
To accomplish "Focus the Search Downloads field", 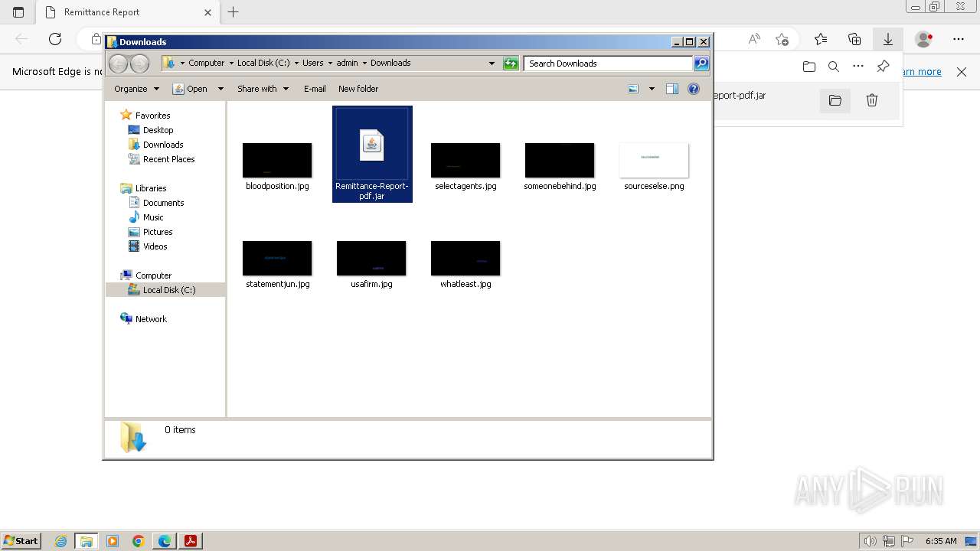I will point(609,64).
